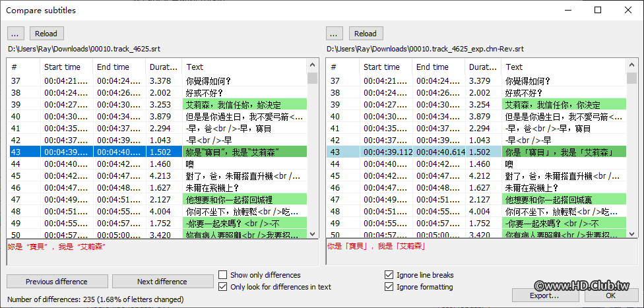This screenshot has width=644, height=308.
Task: Click 00:04:39.112 start time in right list
Action: coord(388,152)
